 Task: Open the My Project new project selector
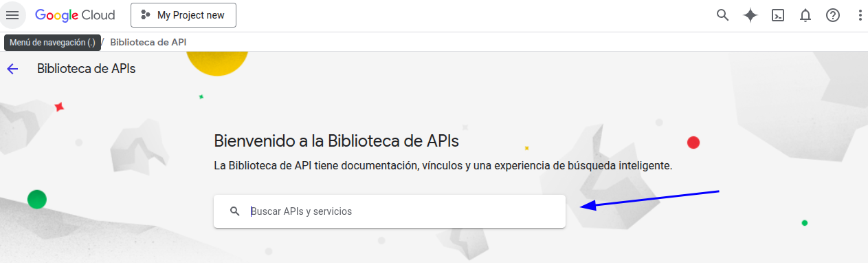(183, 15)
